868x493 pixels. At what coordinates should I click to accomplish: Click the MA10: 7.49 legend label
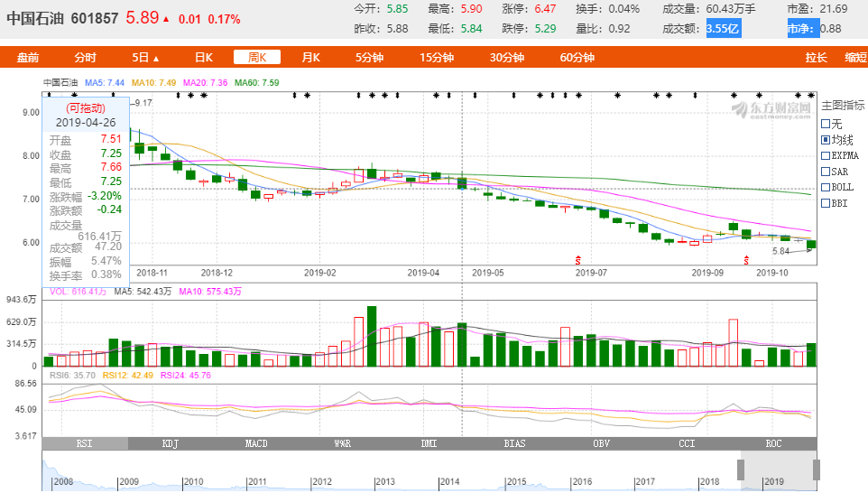point(154,82)
